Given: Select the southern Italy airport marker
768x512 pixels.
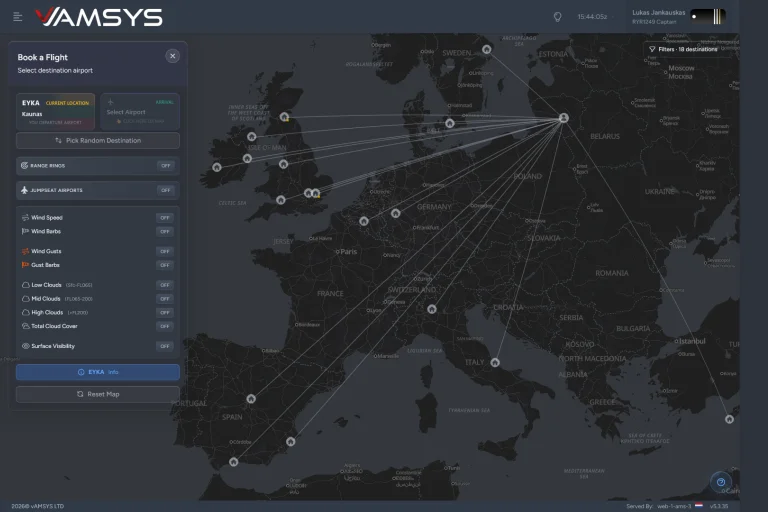Looking at the screenshot, I should 495,363.
